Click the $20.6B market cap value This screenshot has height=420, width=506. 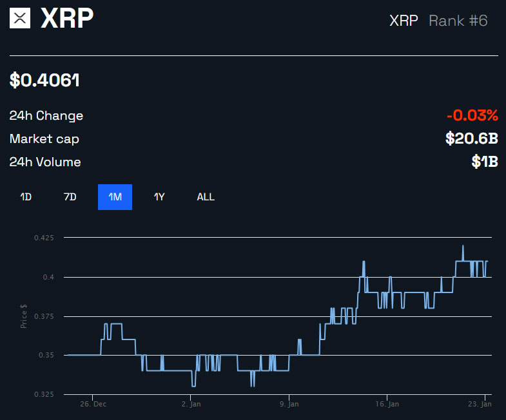(x=472, y=138)
